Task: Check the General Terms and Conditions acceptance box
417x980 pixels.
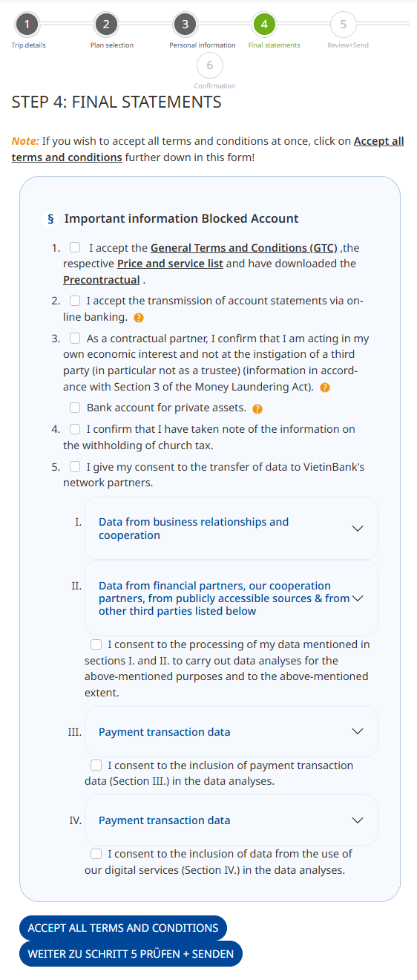Action: [75, 247]
